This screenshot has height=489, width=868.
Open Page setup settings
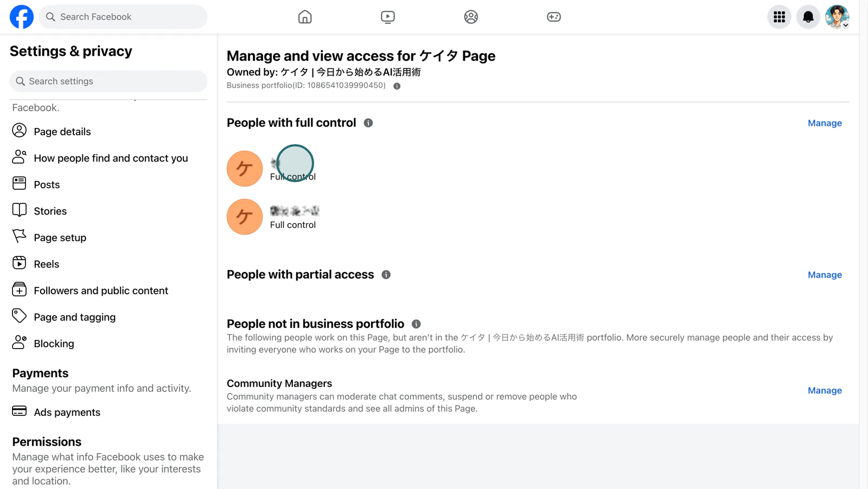click(x=60, y=238)
